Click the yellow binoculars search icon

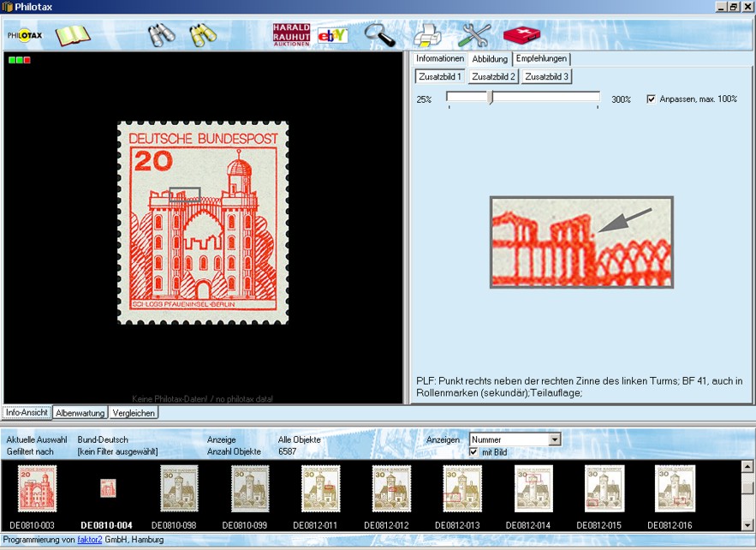pos(203,35)
